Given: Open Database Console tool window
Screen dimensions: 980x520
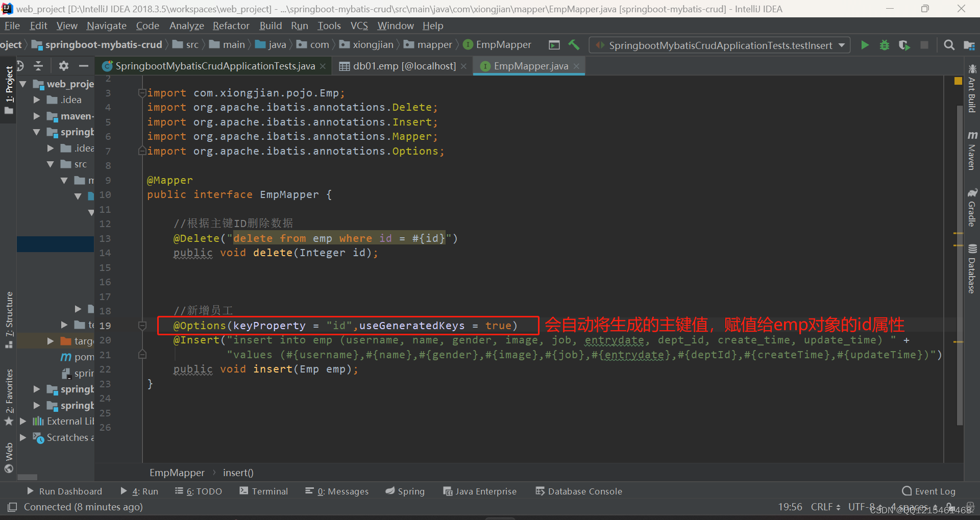Looking at the screenshot, I should click(x=579, y=491).
